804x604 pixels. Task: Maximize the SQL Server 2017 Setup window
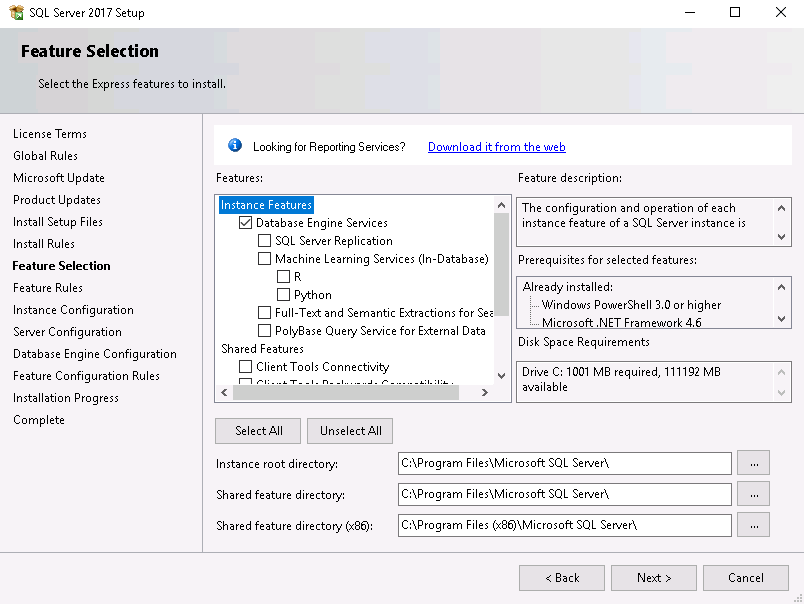[735, 12]
